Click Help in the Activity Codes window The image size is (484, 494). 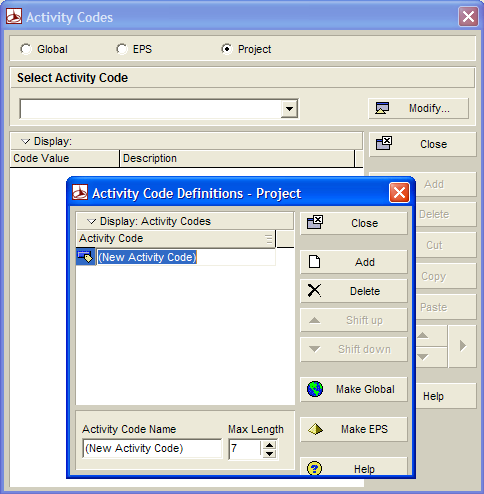[446, 396]
